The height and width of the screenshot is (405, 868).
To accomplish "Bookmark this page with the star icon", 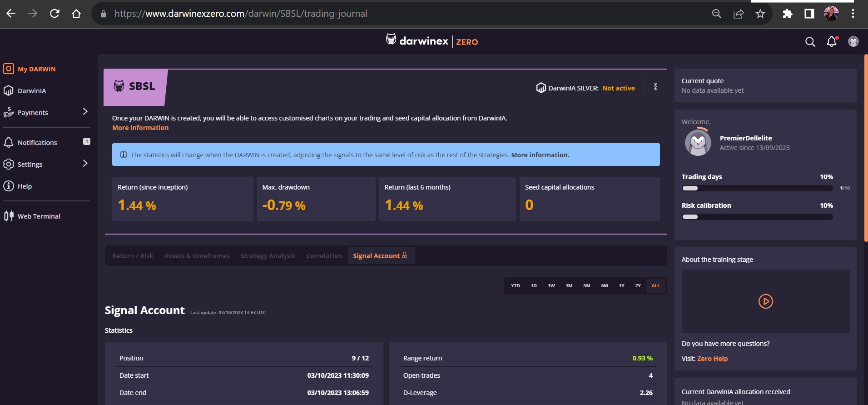I will 760,14.
